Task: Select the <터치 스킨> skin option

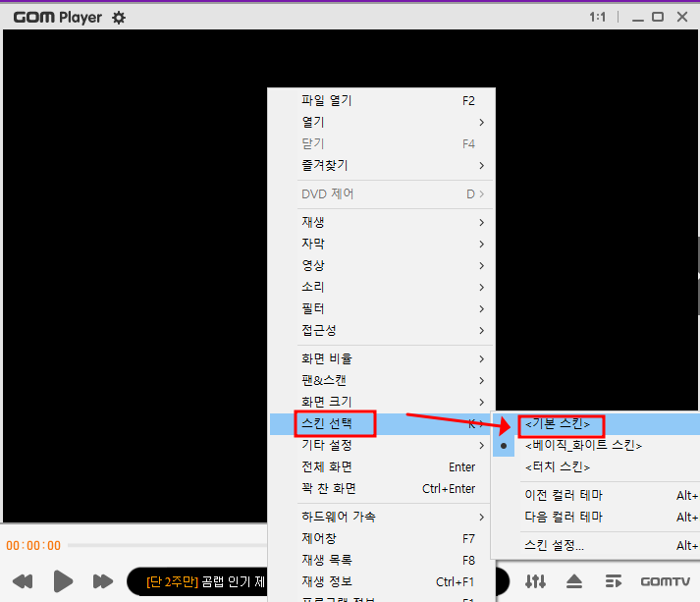Action: [x=597, y=466]
